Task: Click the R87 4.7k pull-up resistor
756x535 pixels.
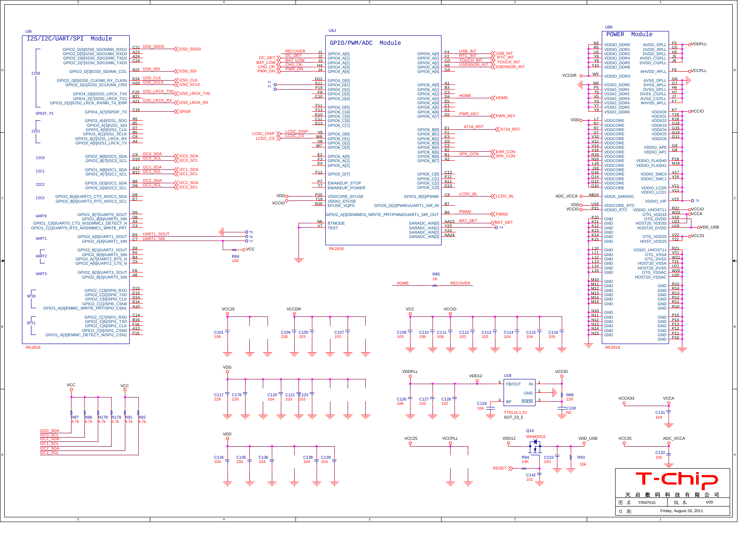Action: pos(72,413)
